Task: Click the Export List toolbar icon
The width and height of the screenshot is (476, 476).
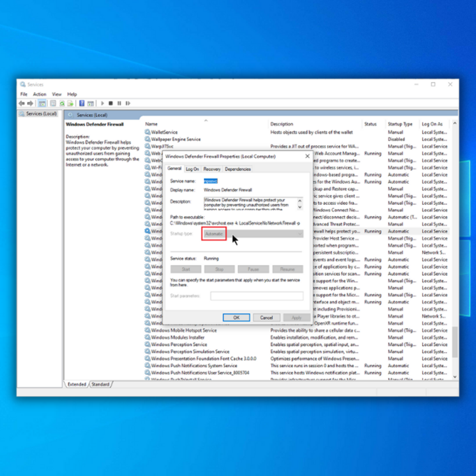Action: tap(71, 103)
